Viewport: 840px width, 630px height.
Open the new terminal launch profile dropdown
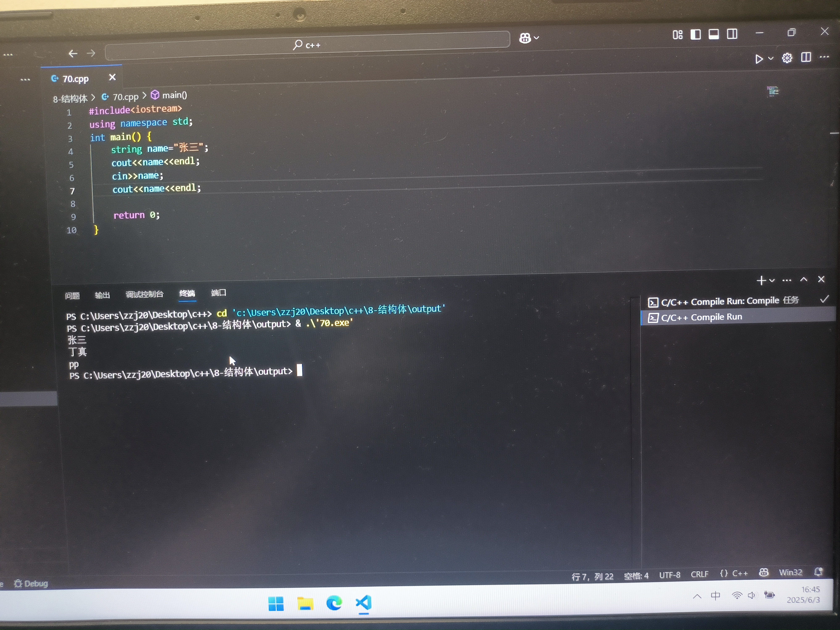point(772,280)
